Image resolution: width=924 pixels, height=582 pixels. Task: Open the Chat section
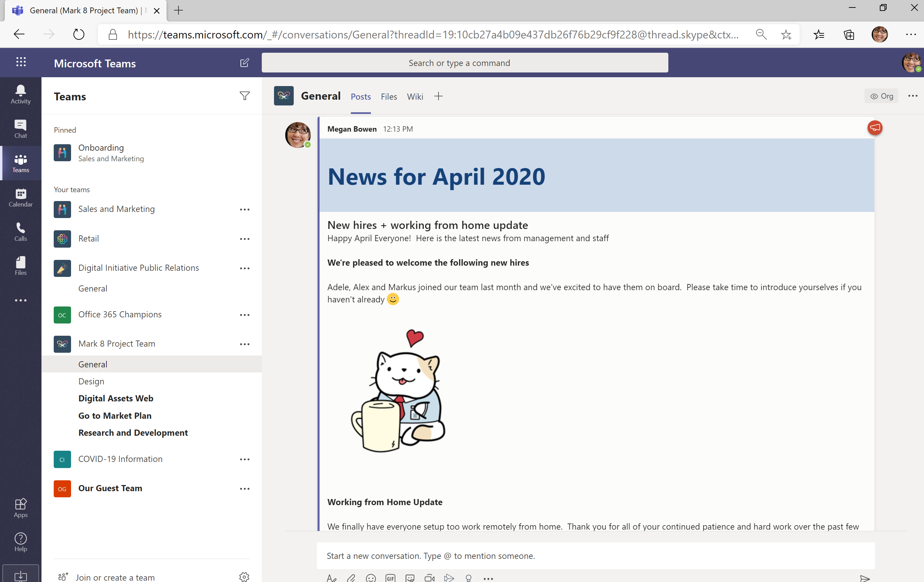coord(21,129)
